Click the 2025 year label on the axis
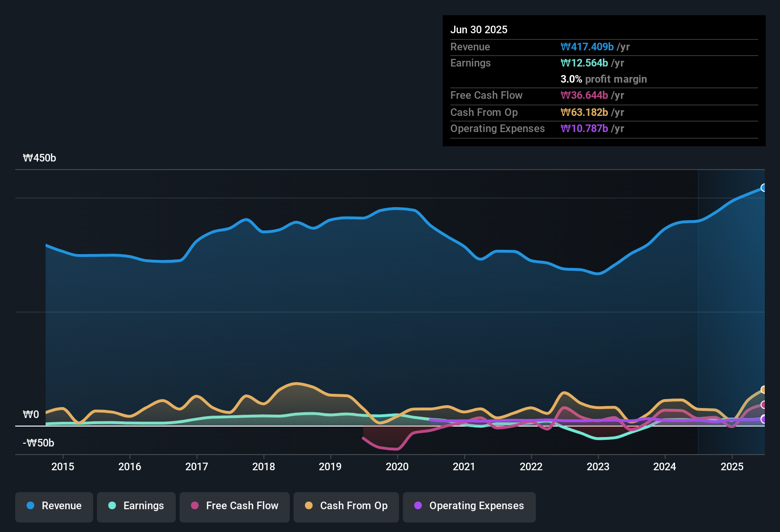780x532 pixels. [x=732, y=467]
